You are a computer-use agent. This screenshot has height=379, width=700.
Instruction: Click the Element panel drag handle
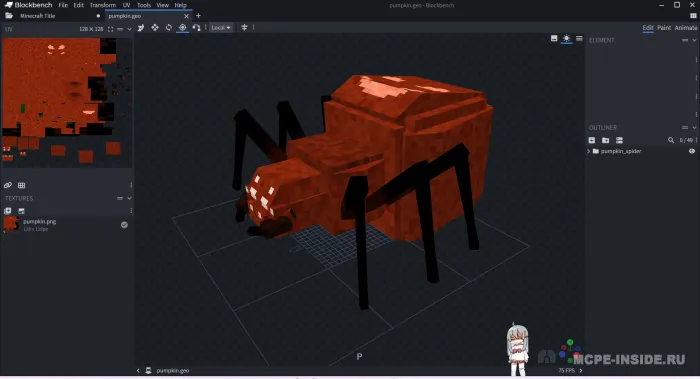(685, 40)
